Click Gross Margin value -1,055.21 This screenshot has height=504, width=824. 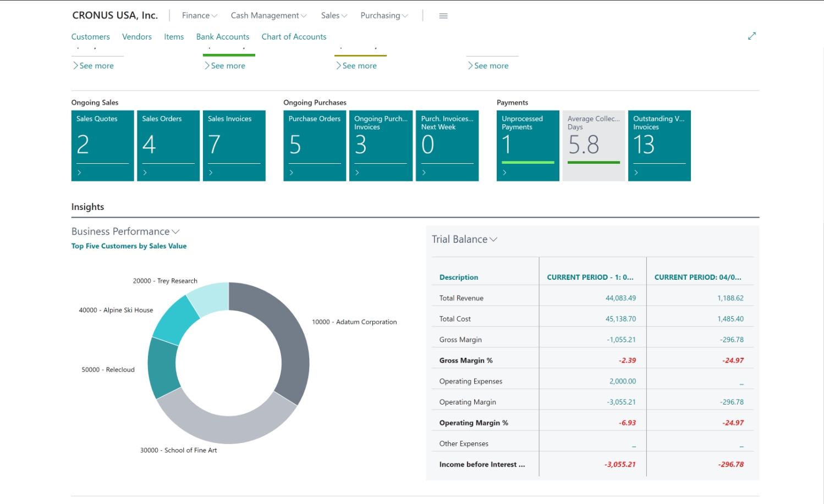click(621, 340)
